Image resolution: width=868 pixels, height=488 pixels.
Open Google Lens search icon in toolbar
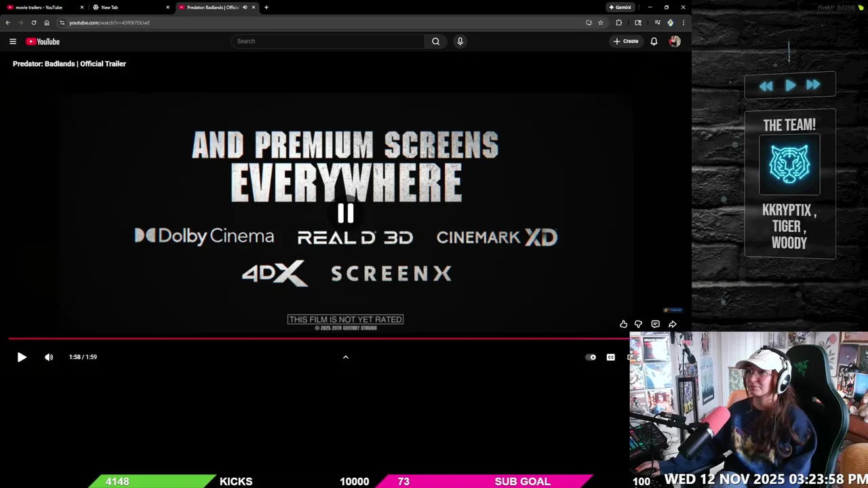pos(637,22)
